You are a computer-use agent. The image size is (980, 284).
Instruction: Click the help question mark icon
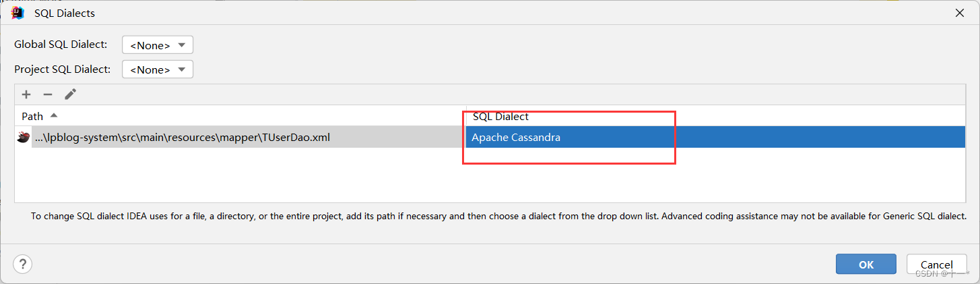(x=24, y=264)
